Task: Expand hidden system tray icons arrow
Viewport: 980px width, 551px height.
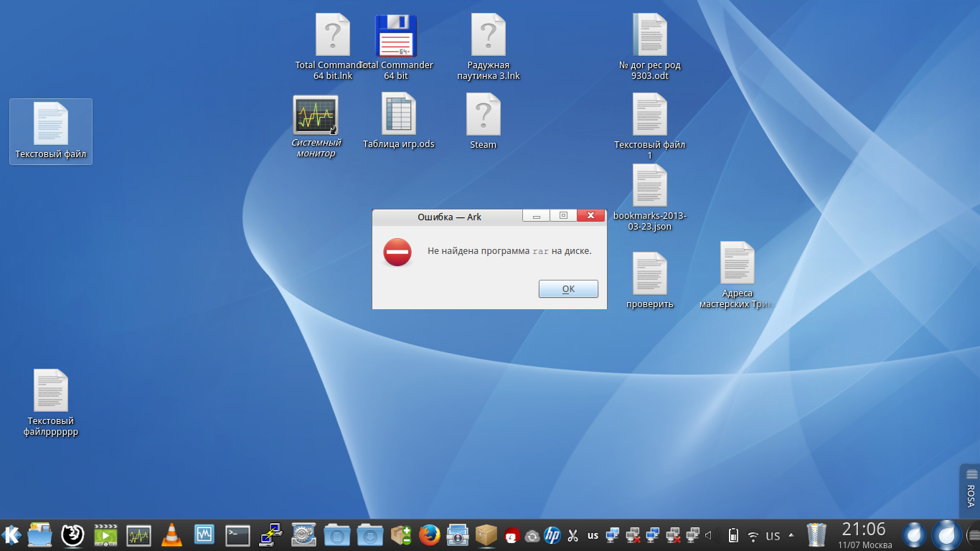Action: point(791,535)
